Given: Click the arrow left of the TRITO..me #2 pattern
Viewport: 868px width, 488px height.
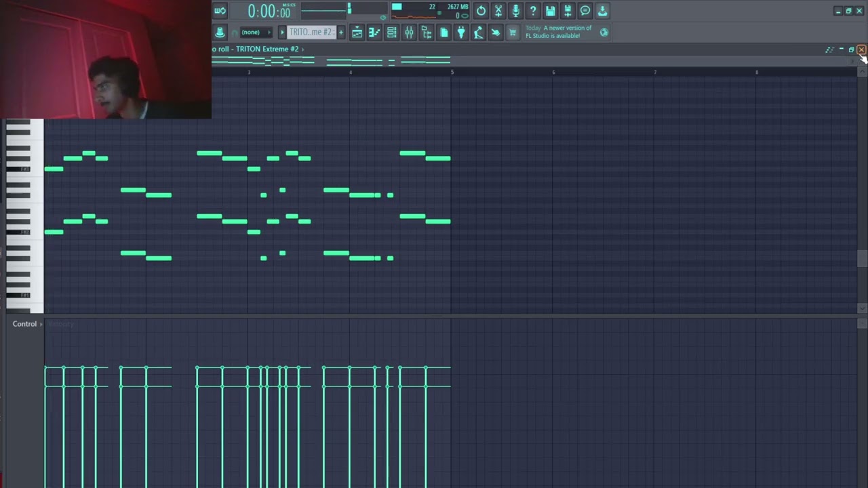Looking at the screenshot, I should 283,33.
